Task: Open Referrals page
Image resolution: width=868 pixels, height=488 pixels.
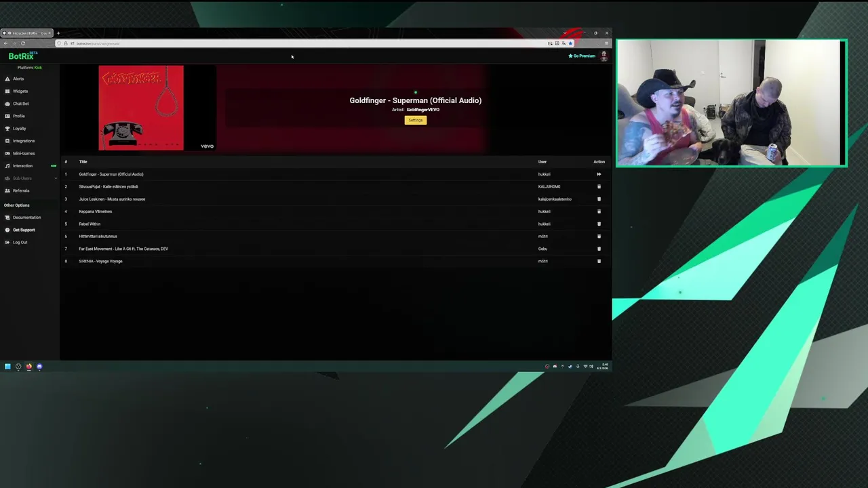Action: [21, 190]
